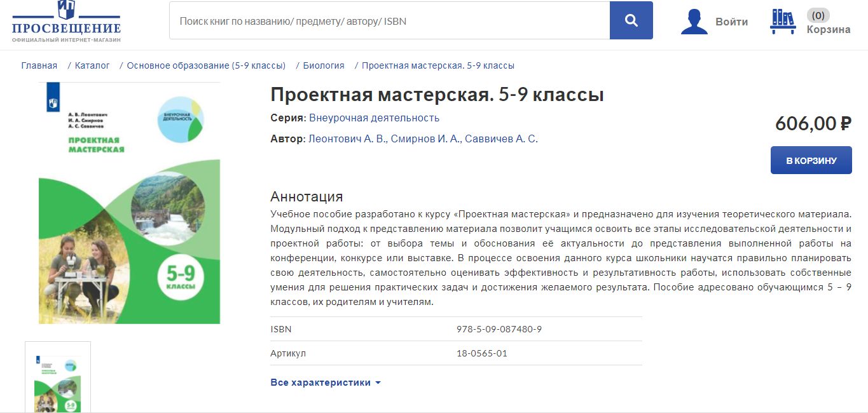
Task: Select the small book cover thumbnail
Action: (58, 378)
